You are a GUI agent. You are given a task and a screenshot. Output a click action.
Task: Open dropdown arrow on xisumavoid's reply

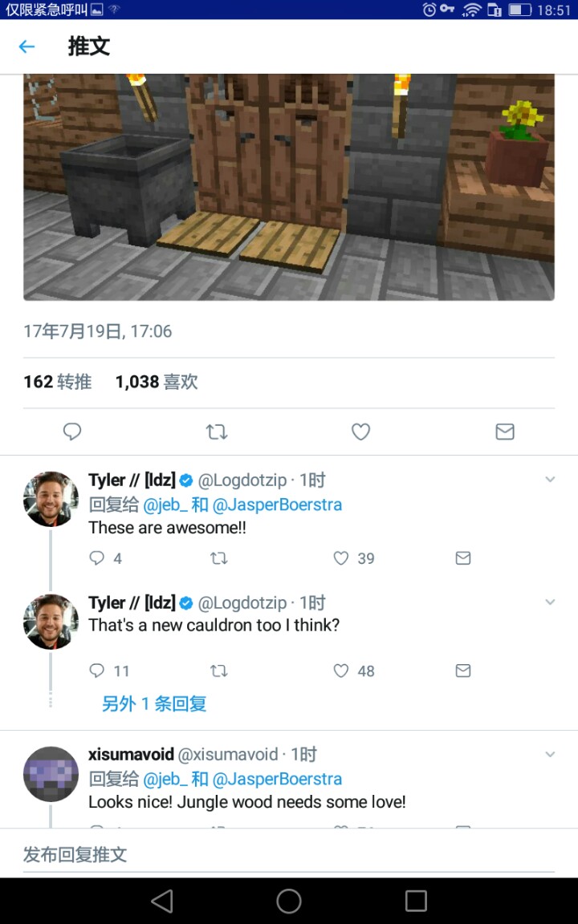coord(550,754)
